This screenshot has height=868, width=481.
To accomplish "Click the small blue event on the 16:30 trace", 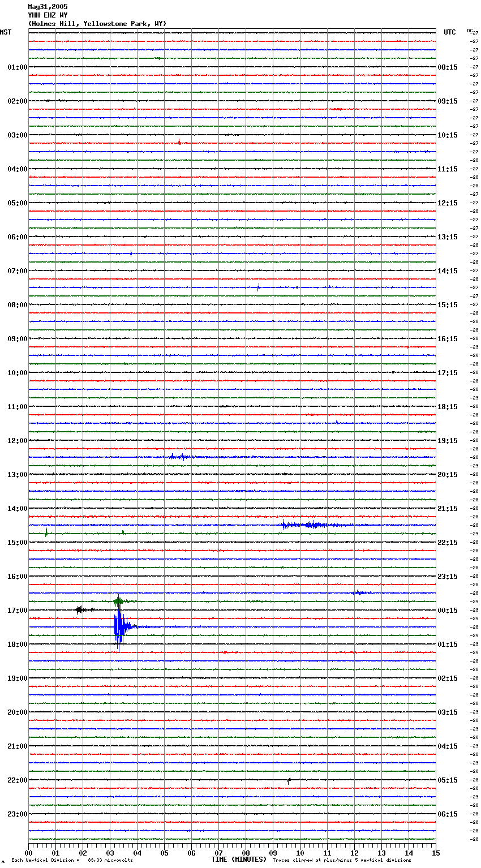I will point(358,593).
